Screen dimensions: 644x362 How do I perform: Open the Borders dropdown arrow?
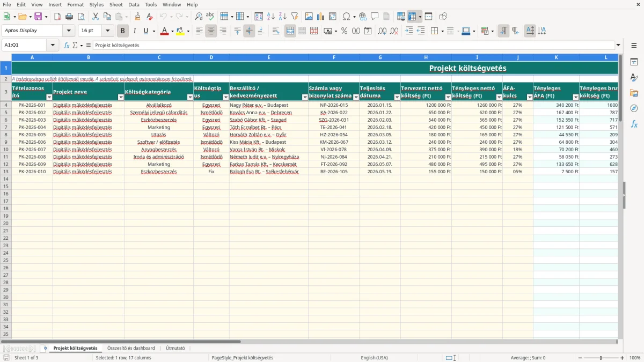pos(442,31)
